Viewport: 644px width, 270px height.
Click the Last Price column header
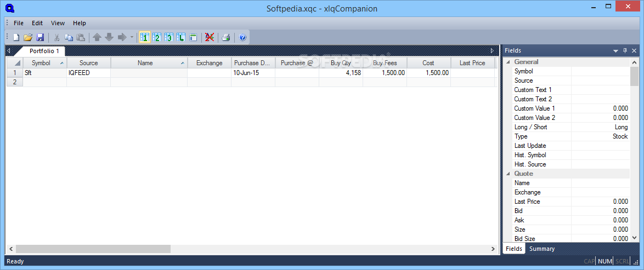[472, 63]
